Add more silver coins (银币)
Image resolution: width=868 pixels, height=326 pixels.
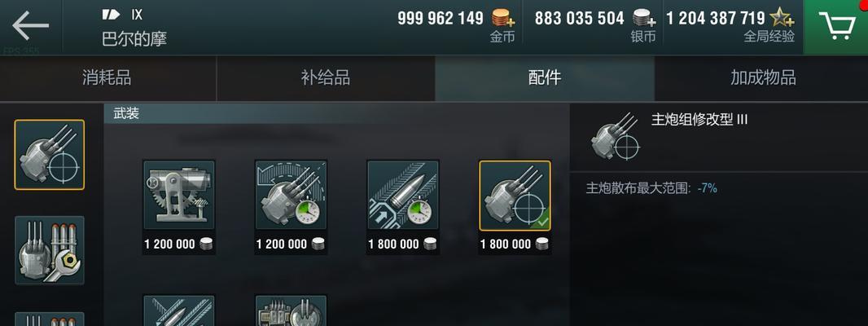tap(644, 18)
